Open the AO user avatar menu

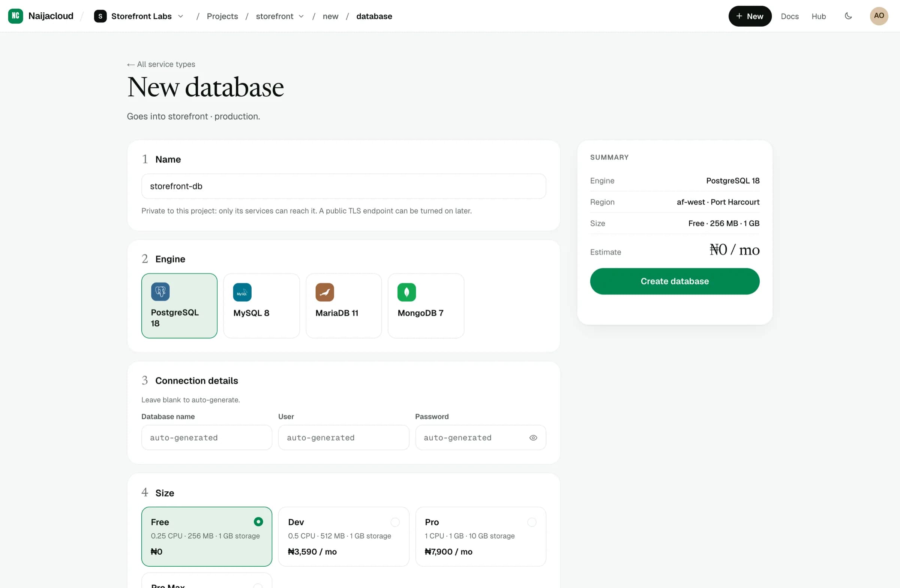pyautogui.click(x=879, y=16)
